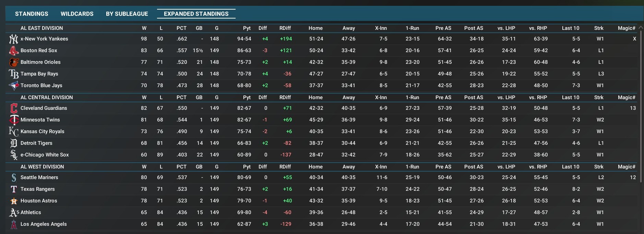Click the vertical scrollbar on the right
644x234 pixels.
641,103
